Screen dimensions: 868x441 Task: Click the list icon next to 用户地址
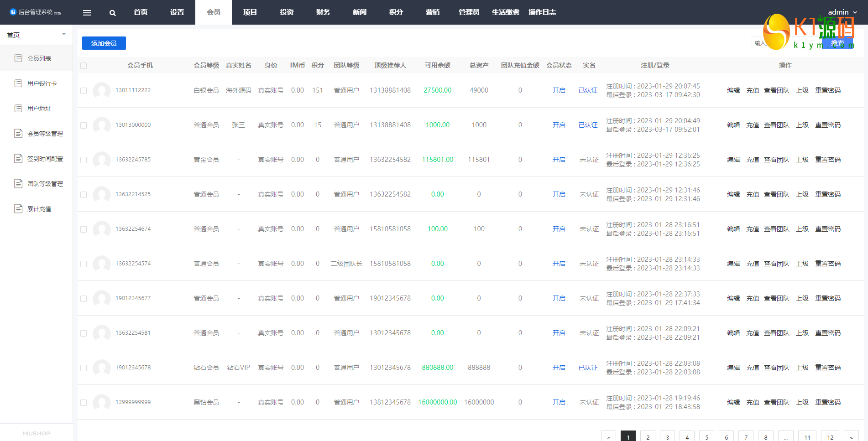(x=18, y=108)
